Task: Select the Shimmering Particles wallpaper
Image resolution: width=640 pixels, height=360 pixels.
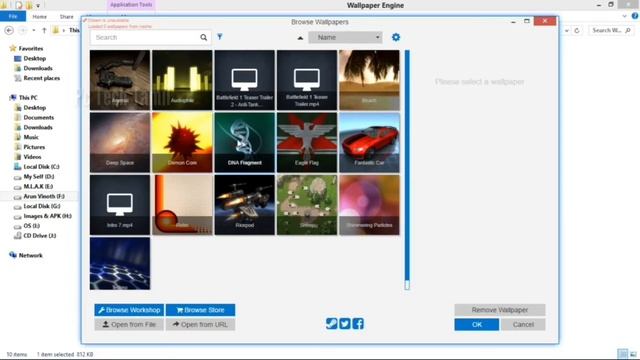Action: [x=369, y=205]
